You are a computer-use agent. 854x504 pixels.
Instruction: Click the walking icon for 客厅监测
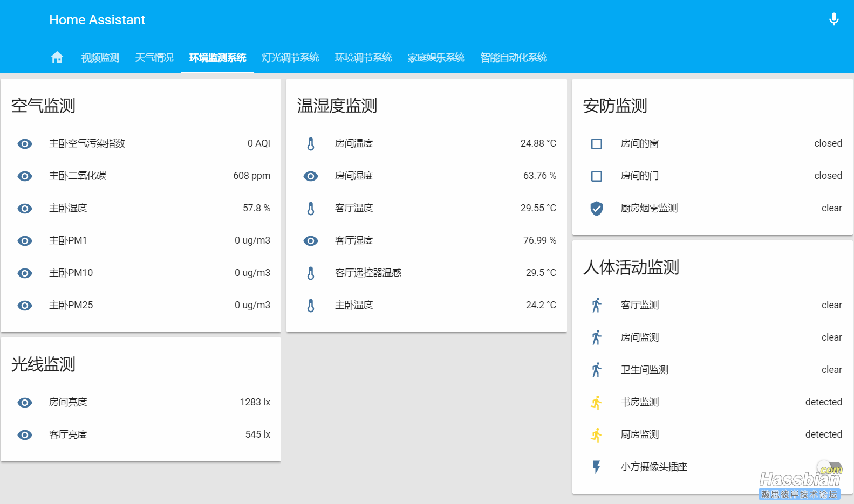[597, 305]
